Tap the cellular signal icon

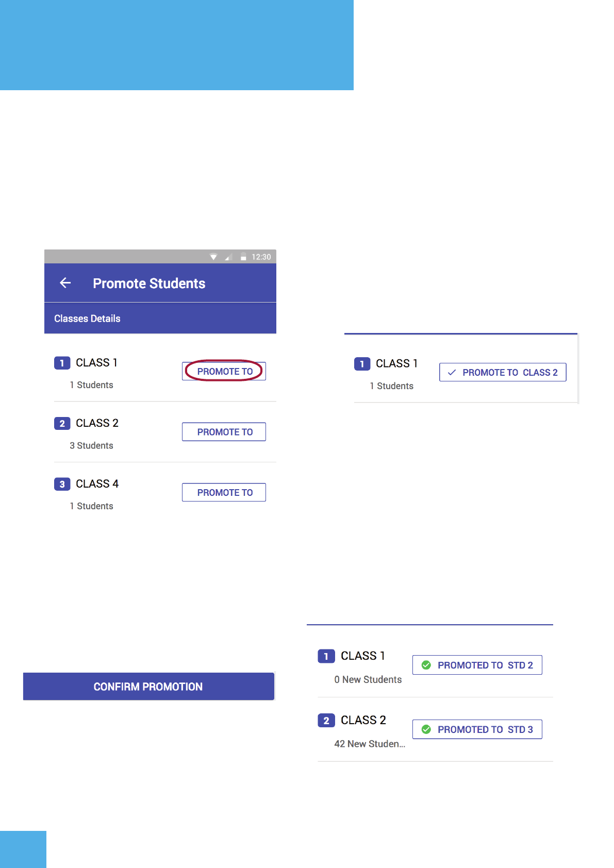(228, 257)
